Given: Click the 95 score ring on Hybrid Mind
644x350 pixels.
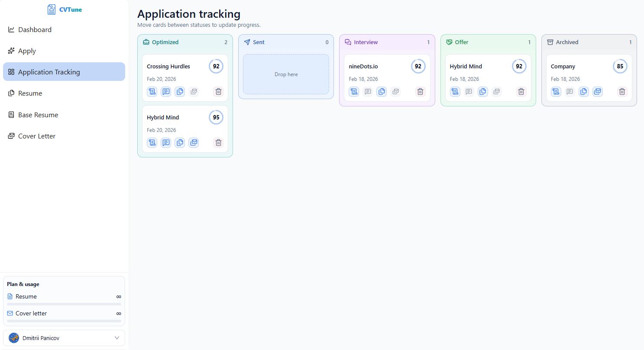Looking at the screenshot, I should coord(216,117).
